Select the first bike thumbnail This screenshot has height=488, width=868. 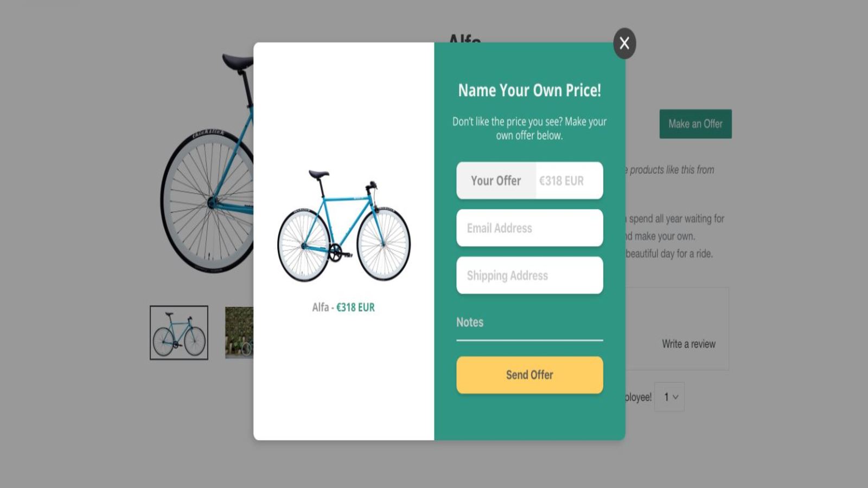[179, 332]
